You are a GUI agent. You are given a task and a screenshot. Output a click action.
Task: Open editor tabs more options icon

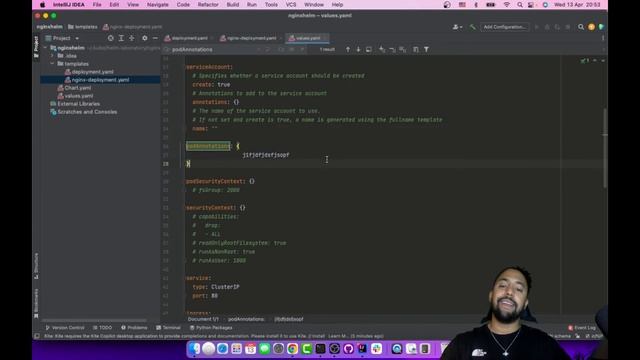(x=603, y=38)
